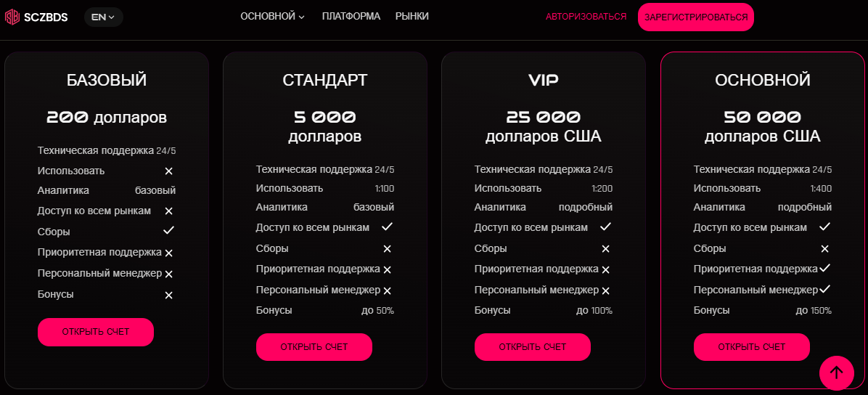
Task: Click the checkmark next to Сборы in БАЗОВЫЙ
Action: pos(169,231)
